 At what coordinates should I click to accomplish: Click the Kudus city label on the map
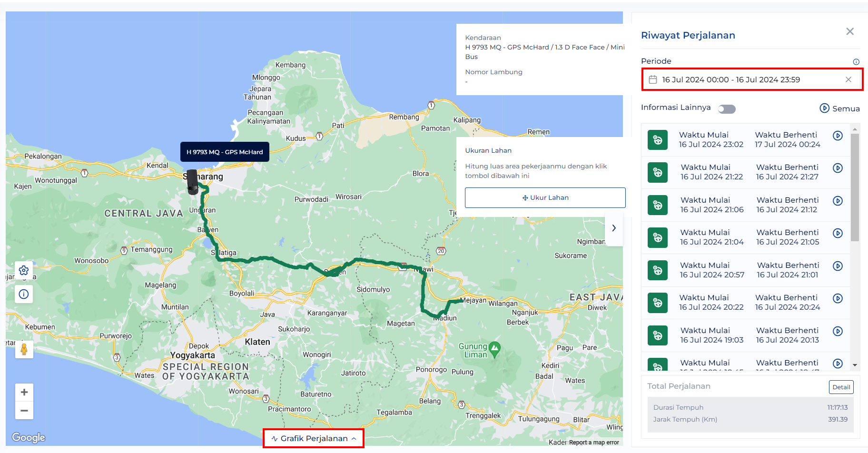(x=296, y=138)
